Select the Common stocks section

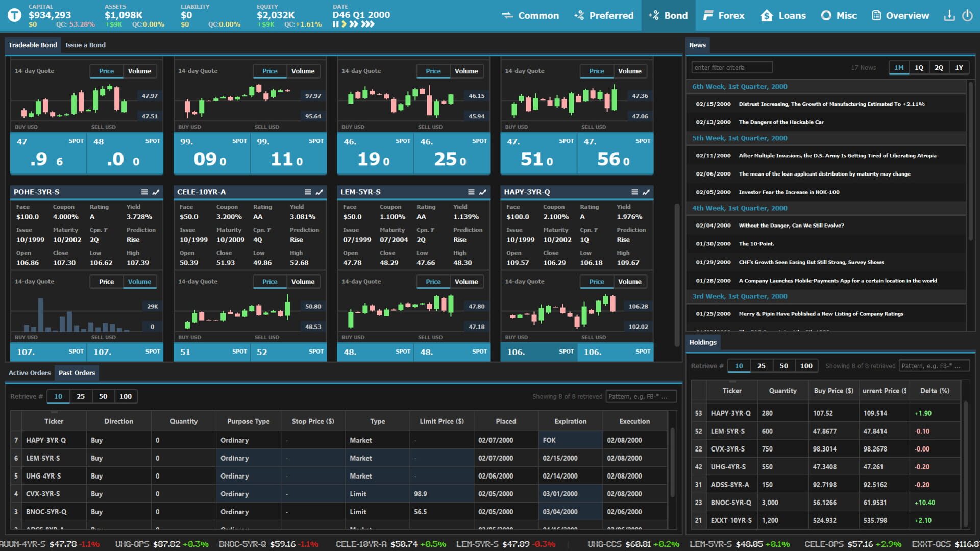tap(531, 15)
